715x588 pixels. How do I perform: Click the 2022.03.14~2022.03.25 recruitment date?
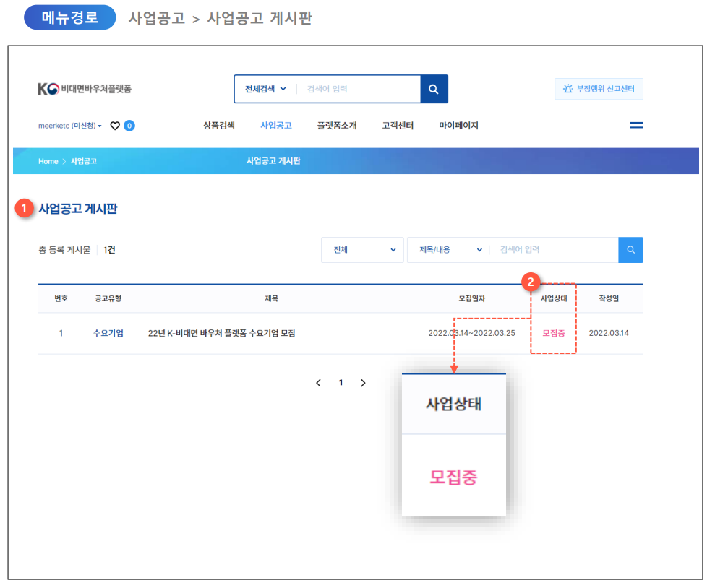click(x=472, y=334)
